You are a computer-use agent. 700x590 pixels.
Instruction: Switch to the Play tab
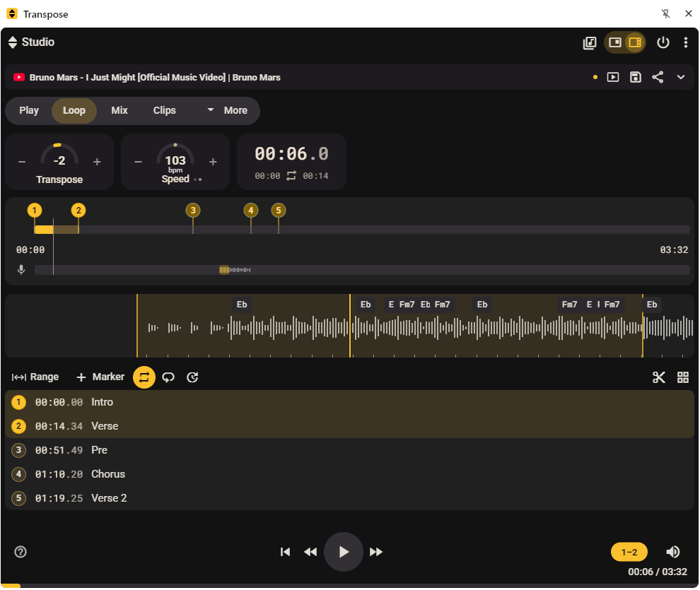point(29,110)
